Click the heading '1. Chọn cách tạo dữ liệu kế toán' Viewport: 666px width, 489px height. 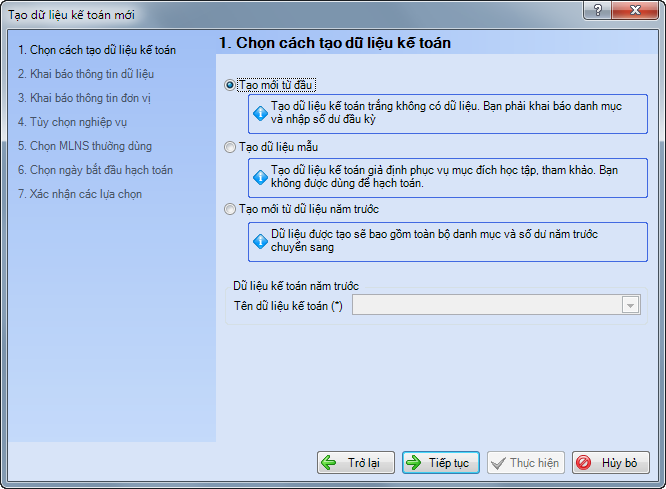(x=335, y=43)
